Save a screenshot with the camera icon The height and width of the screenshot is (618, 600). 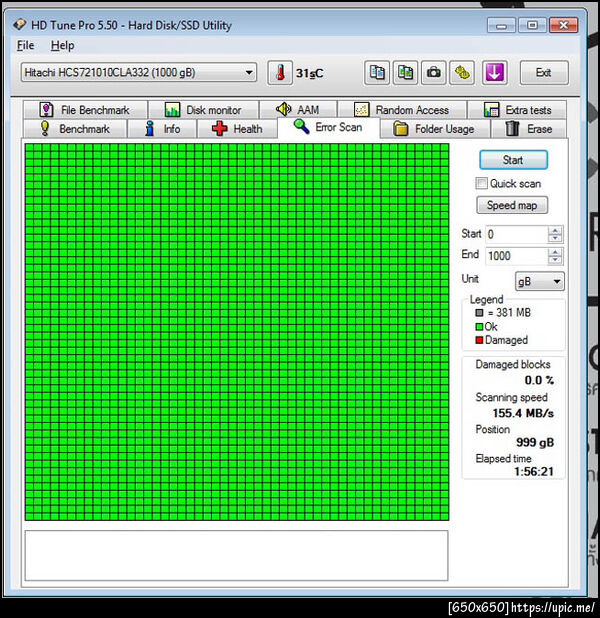click(434, 73)
